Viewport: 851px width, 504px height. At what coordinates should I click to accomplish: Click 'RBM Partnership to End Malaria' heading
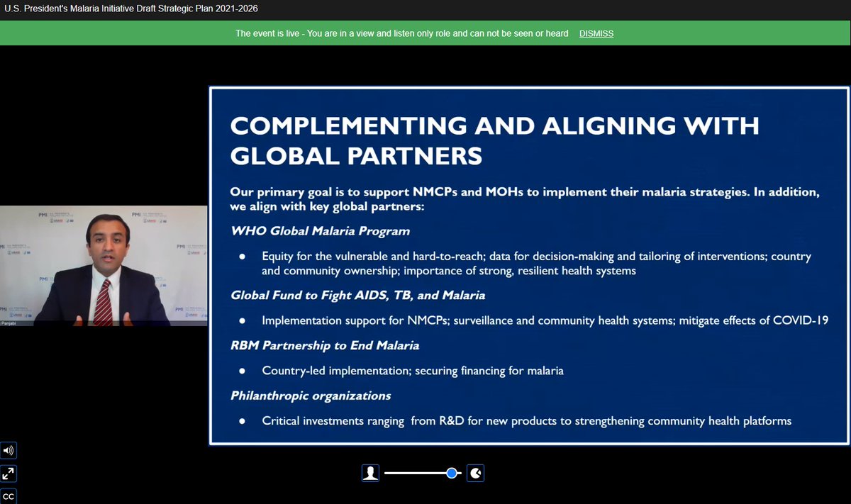coord(325,345)
